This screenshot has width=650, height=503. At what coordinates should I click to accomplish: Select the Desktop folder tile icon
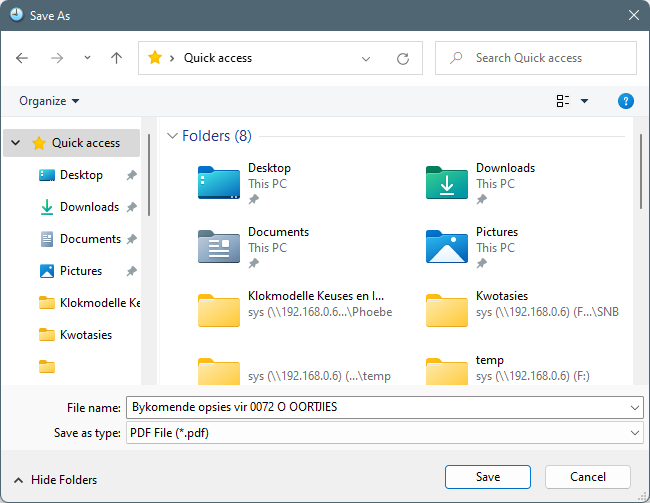coord(219,182)
